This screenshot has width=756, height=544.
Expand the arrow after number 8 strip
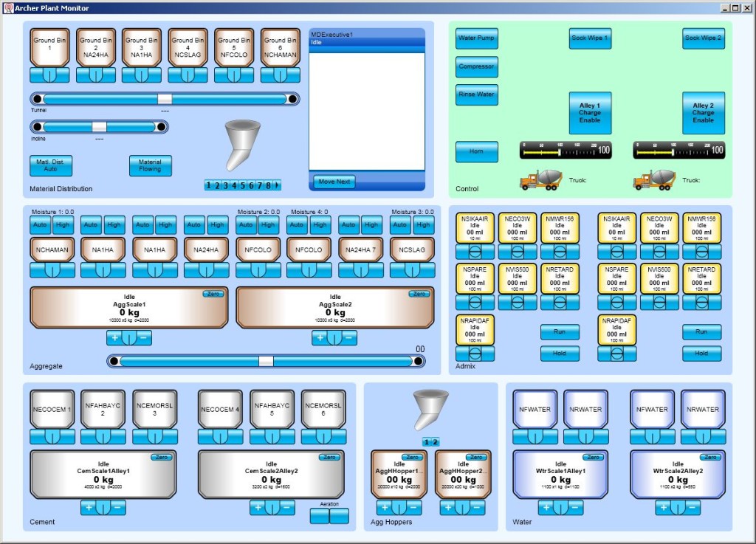tap(278, 185)
